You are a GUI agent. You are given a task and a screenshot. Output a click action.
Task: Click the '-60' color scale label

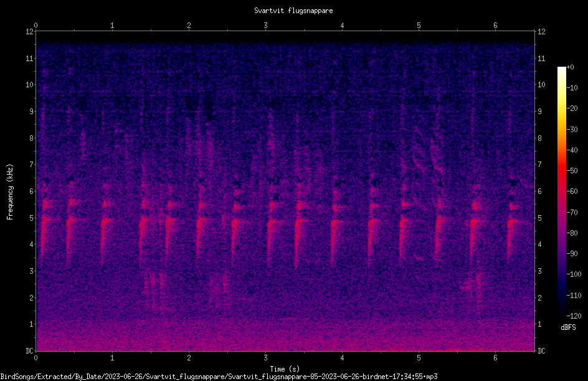(572, 191)
